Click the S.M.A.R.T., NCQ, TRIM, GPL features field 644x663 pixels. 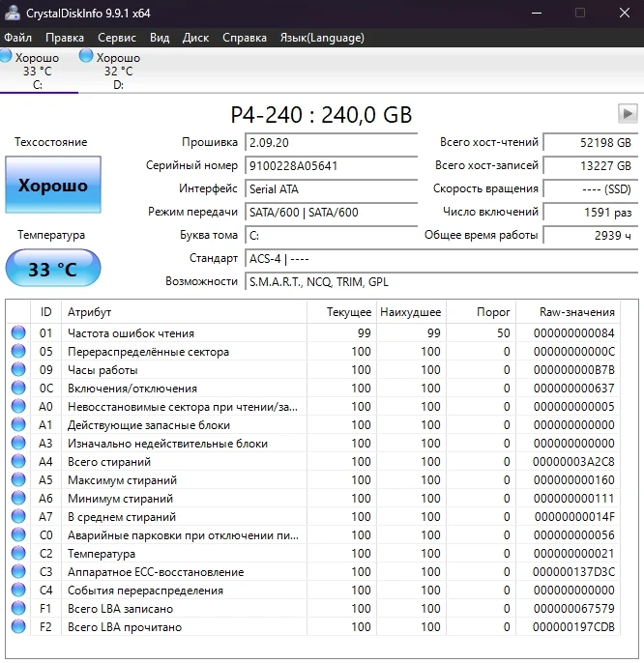[441, 282]
